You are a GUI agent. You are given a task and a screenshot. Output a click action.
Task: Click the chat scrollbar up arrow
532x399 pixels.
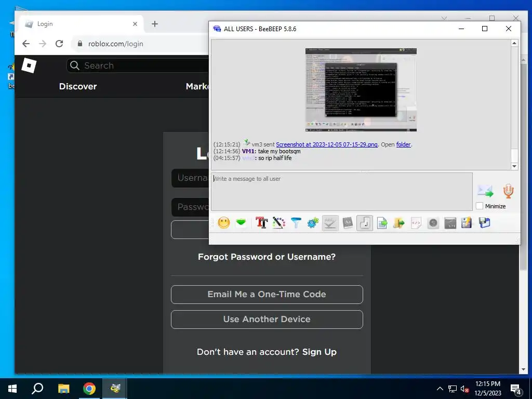click(x=514, y=43)
